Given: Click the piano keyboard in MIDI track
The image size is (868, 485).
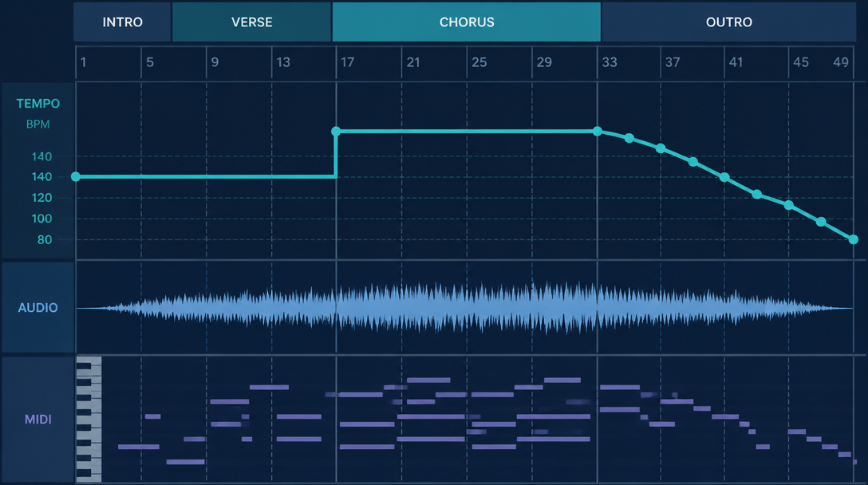Looking at the screenshot, I should (x=89, y=419).
